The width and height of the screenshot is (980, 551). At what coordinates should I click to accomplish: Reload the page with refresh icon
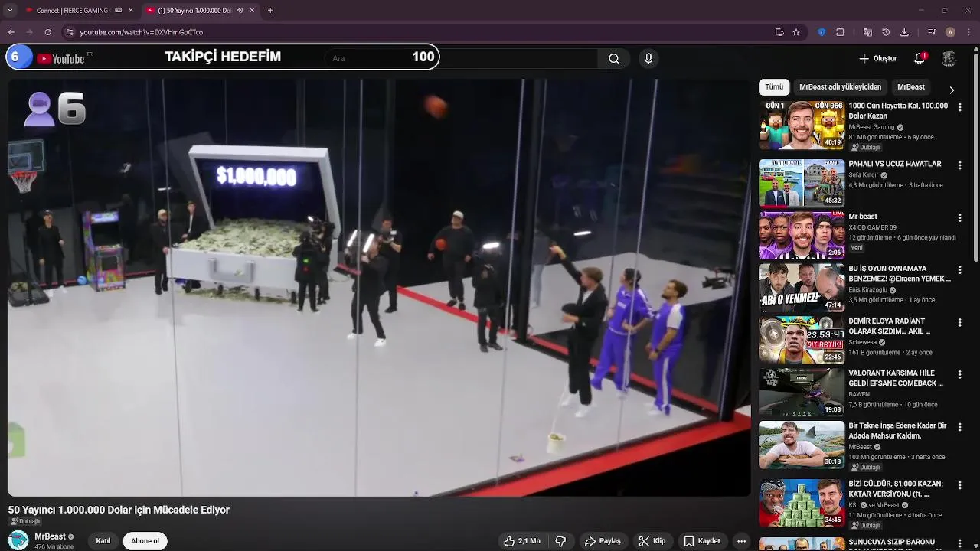[47, 32]
